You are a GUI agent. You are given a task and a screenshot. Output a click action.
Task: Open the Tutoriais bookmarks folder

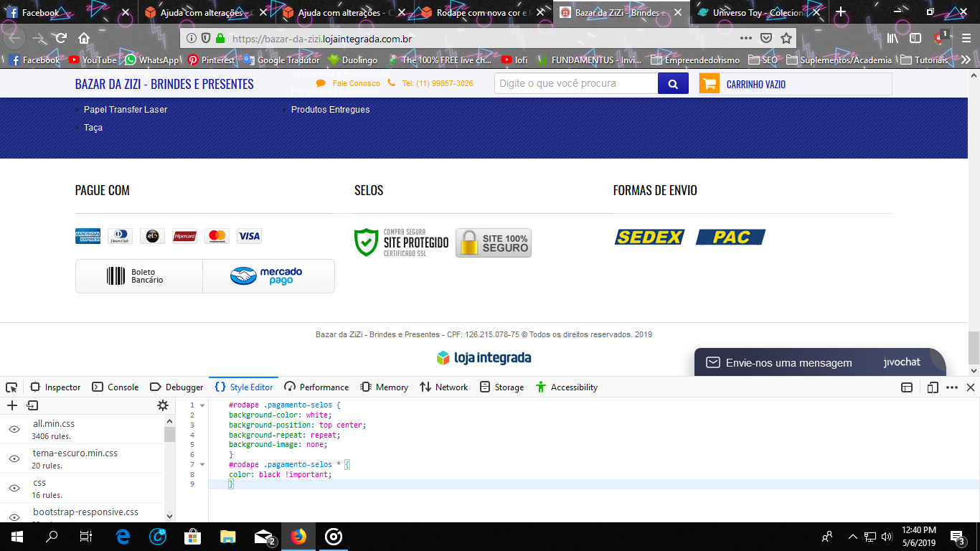[924, 60]
